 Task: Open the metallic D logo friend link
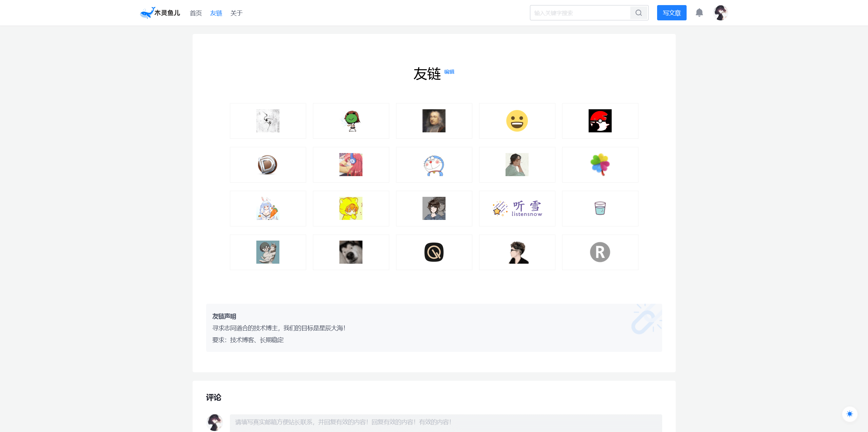268,165
